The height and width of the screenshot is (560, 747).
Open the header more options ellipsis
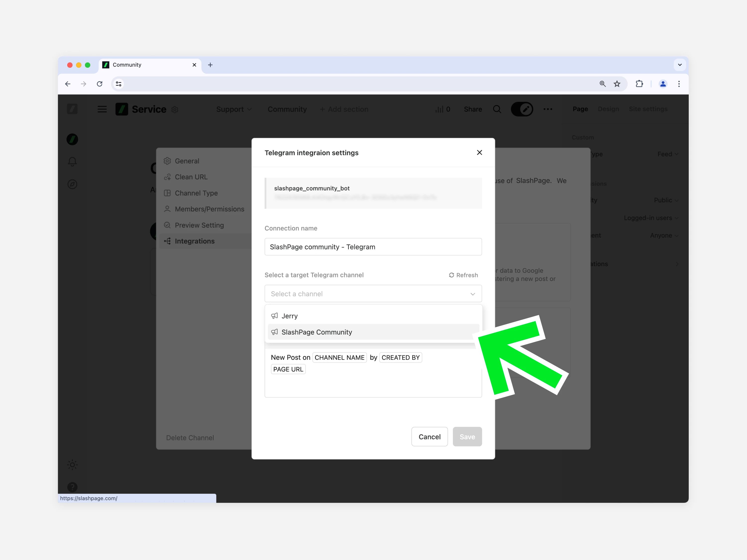coord(548,109)
